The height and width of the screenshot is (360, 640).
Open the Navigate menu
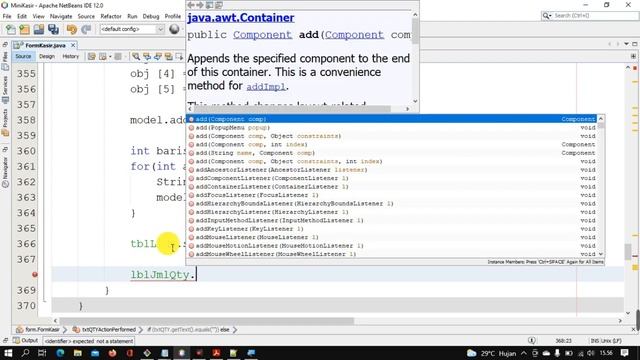61,16
